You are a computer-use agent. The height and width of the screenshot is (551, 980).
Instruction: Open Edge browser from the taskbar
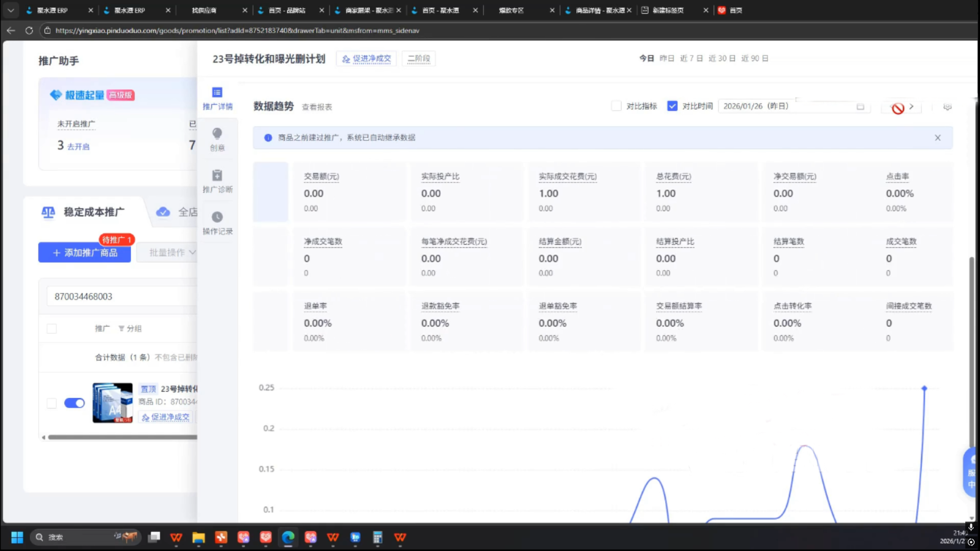(288, 537)
